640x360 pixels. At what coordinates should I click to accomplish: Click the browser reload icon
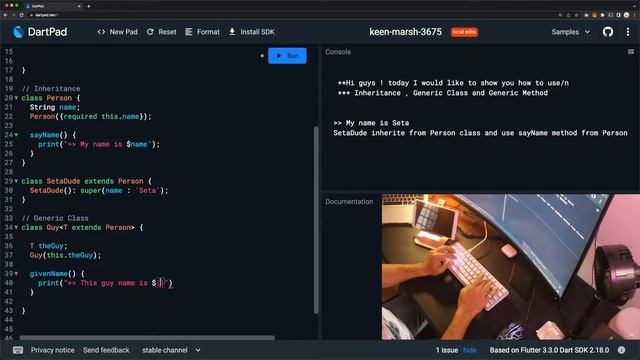pyautogui.click(x=21, y=15)
